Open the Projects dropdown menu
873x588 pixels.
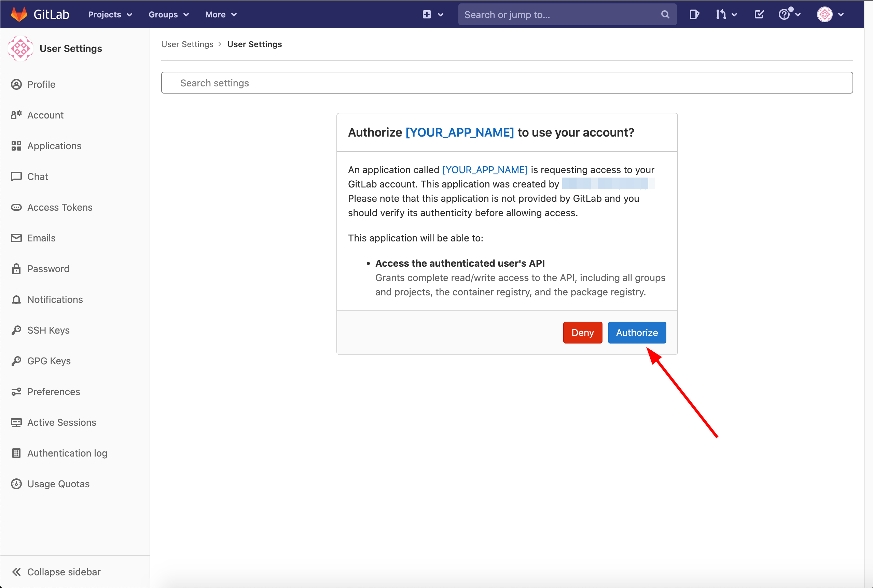[110, 15]
